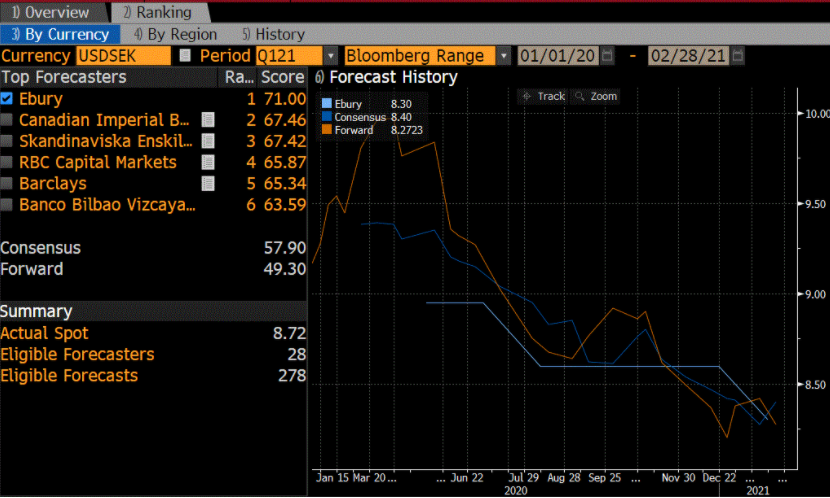The height and width of the screenshot is (498, 830).
Task: Click Banco Bilbao Vizcaya forecaster name
Action: 107,205
